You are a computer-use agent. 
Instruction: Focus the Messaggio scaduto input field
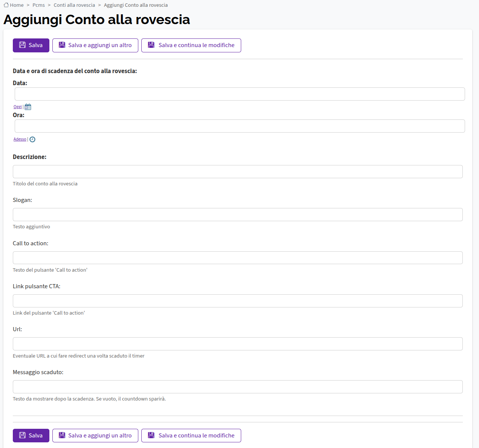pyautogui.click(x=238, y=387)
